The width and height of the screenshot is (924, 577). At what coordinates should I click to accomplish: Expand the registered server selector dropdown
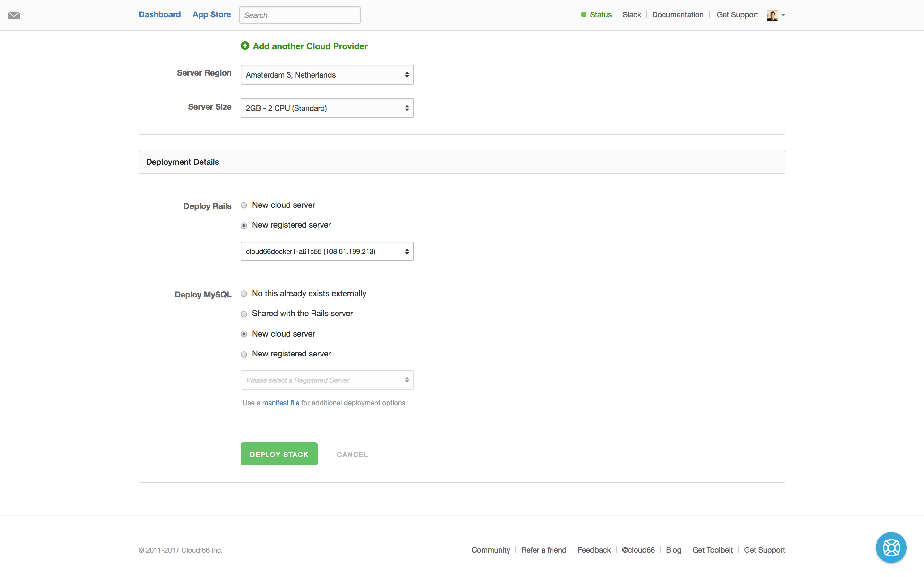tap(327, 380)
